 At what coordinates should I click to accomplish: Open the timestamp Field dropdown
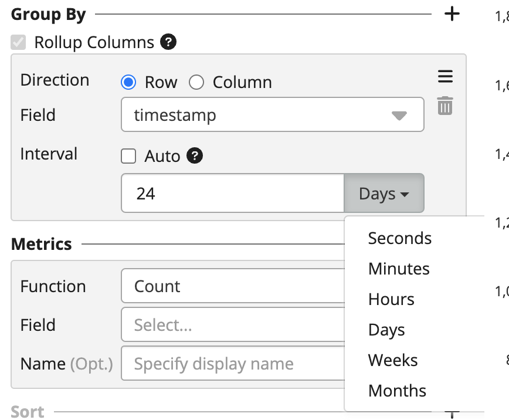(272, 114)
